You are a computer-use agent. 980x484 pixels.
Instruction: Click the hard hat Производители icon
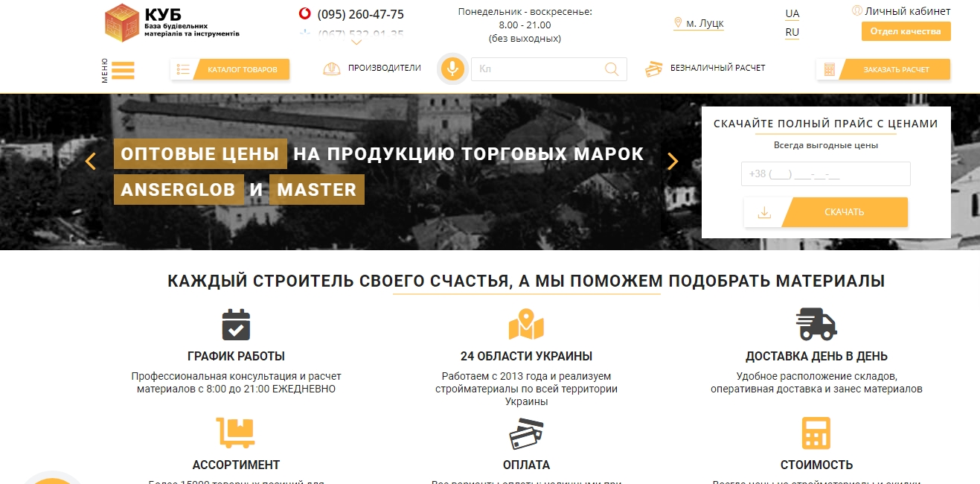click(x=332, y=69)
